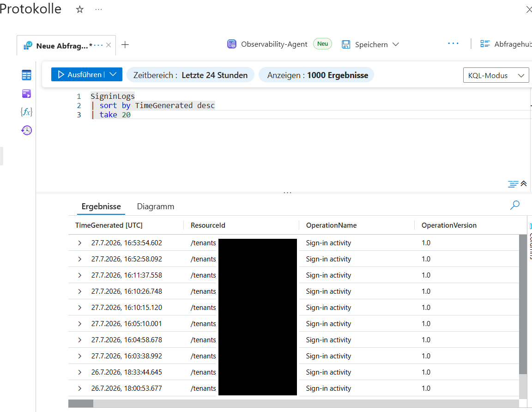Collapse the query editor with double chevron
This screenshot has height=412, width=532.
pyautogui.click(x=524, y=184)
